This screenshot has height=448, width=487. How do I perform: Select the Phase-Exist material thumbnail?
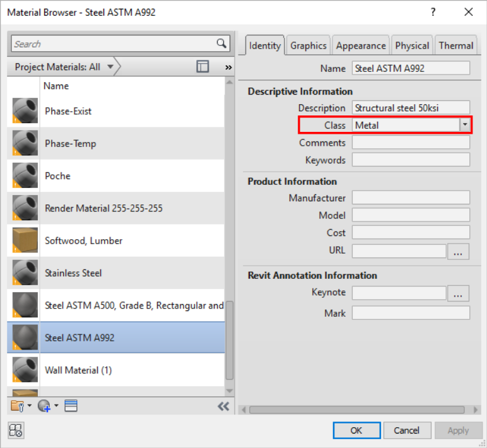click(25, 110)
